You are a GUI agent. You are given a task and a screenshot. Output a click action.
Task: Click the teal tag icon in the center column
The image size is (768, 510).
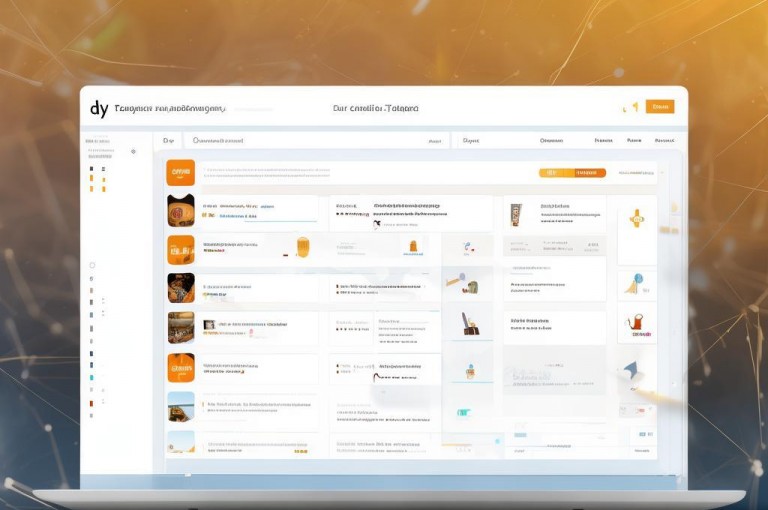click(x=463, y=413)
